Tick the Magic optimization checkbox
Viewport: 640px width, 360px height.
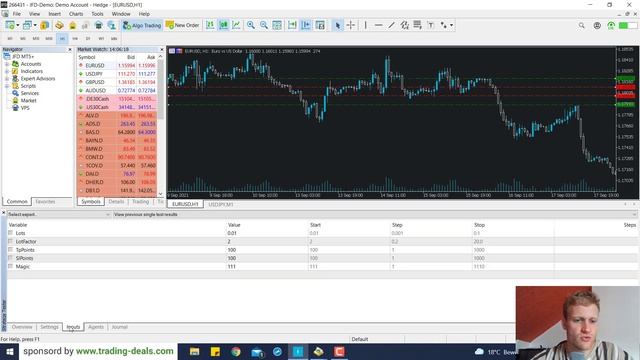(x=11, y=266)
